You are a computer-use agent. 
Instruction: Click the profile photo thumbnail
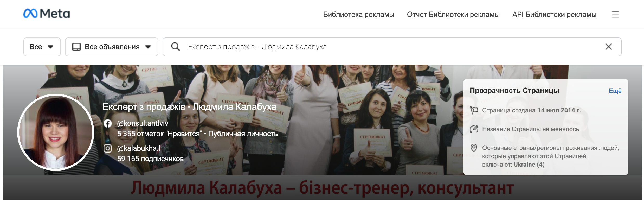pyautogui.click(x=56, y=132)
